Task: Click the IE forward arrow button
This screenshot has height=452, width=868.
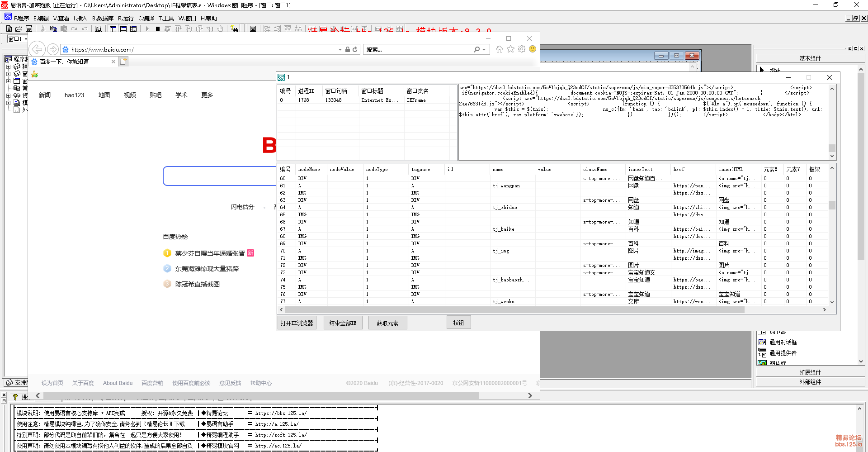Action: [53, 49]
